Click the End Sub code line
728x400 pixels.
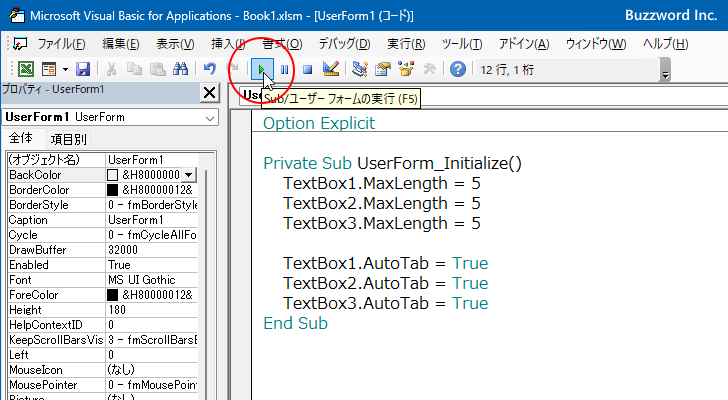pos(295,323)
